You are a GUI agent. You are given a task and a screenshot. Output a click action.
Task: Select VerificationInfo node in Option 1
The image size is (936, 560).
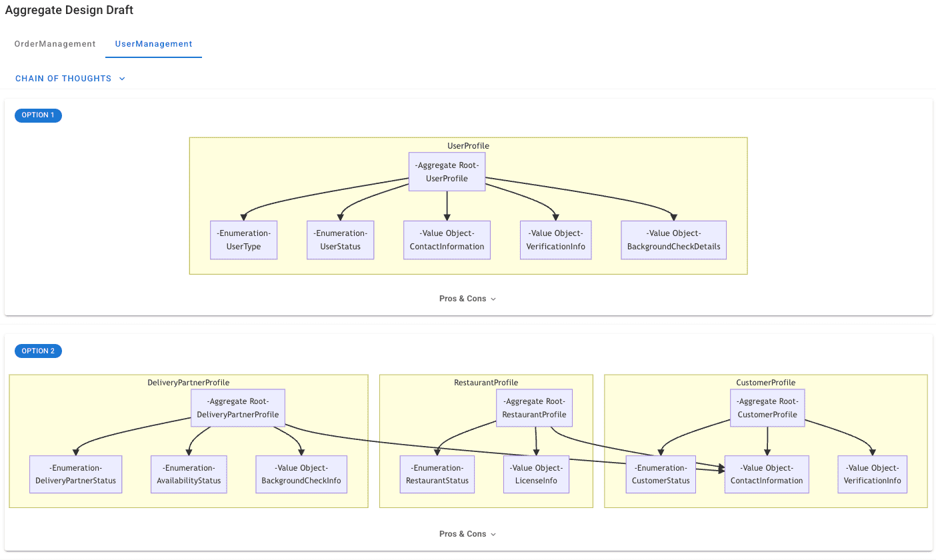tap(555, 240)
